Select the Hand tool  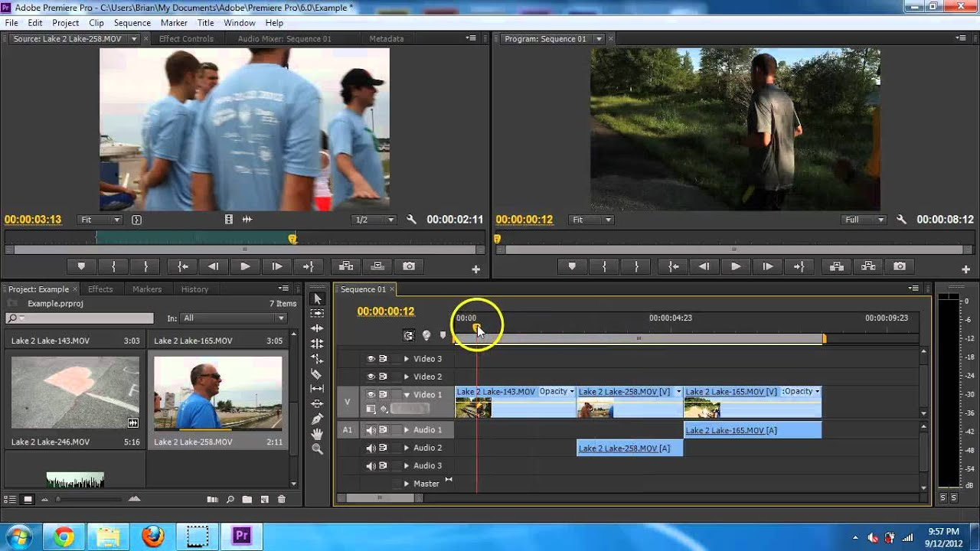coord(317,434)
